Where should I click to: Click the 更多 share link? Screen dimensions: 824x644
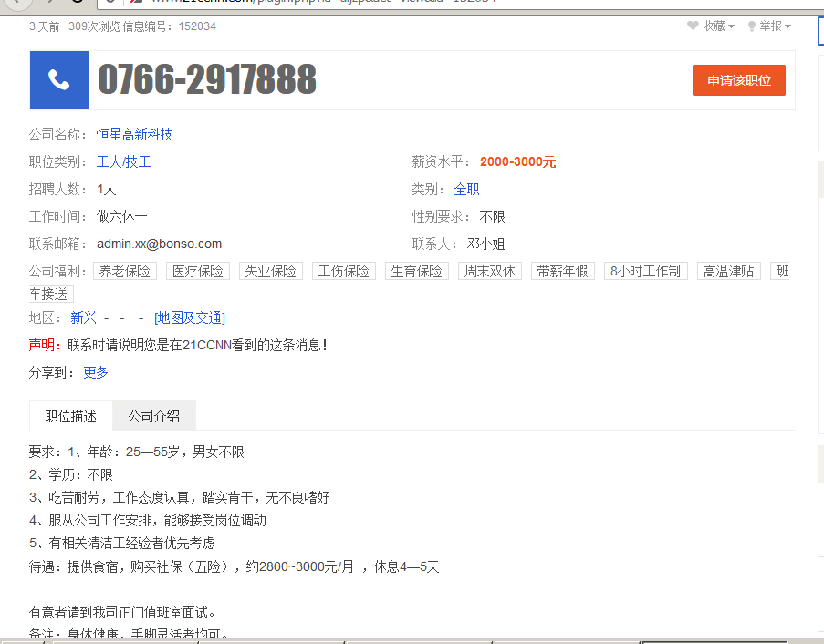pyautogui.click(x=96, y=372)
